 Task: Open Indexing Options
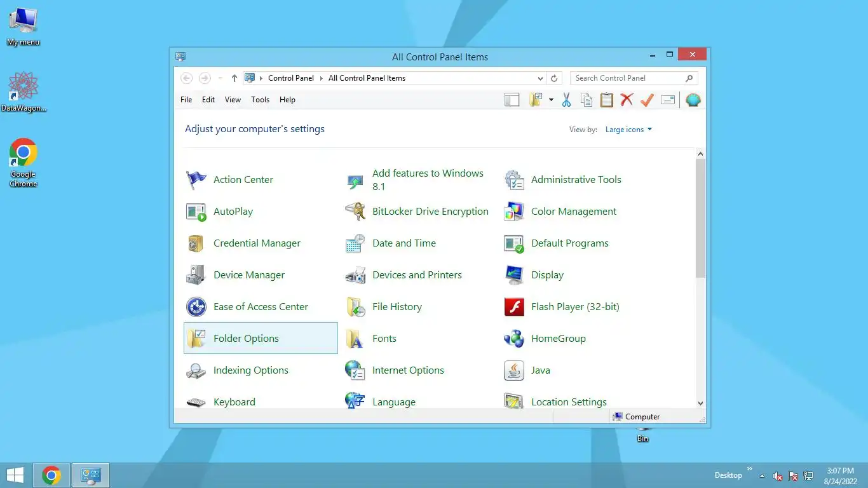(237, 370)
